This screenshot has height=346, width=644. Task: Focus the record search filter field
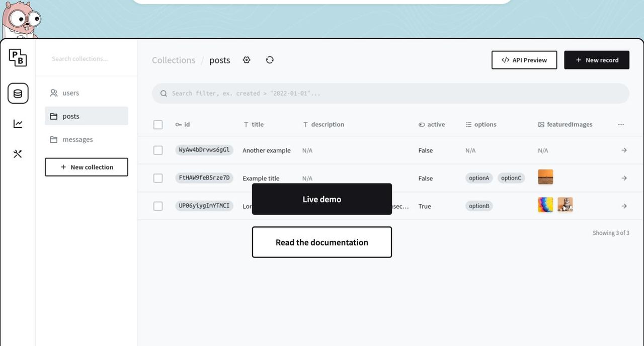pos(390,94)
